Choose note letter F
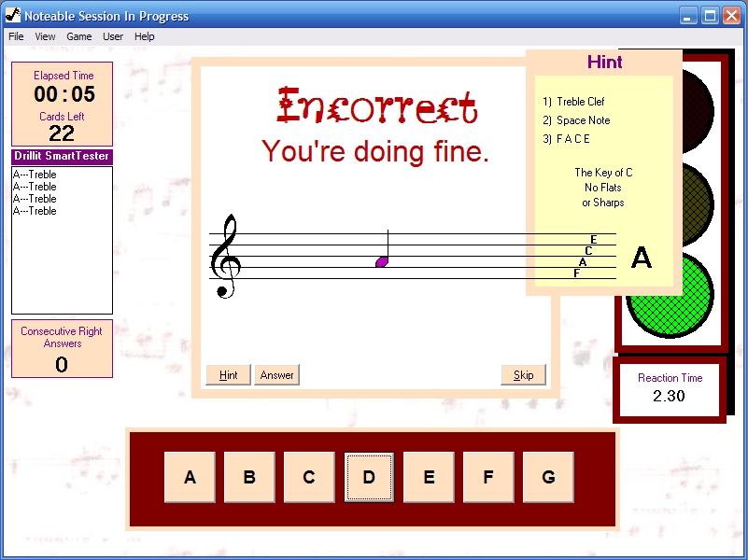Viewport: 748px width, 560px height. pyautogui.click(x=488, y=477)
